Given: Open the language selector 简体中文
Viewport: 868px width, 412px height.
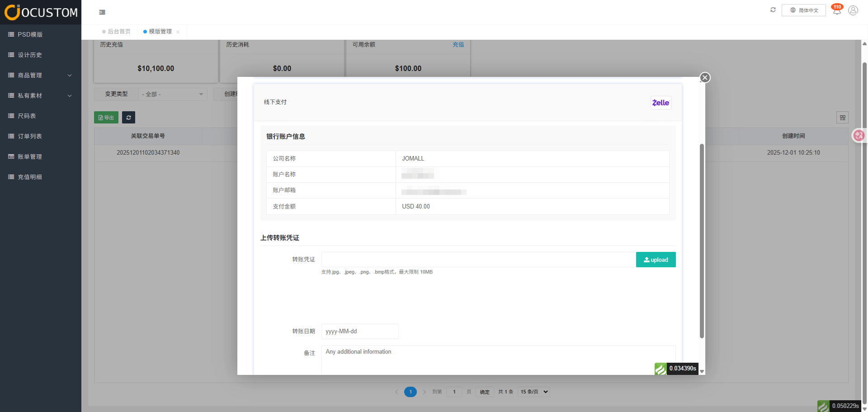Looking at the screenshot, I should click(x=804, y=10).
